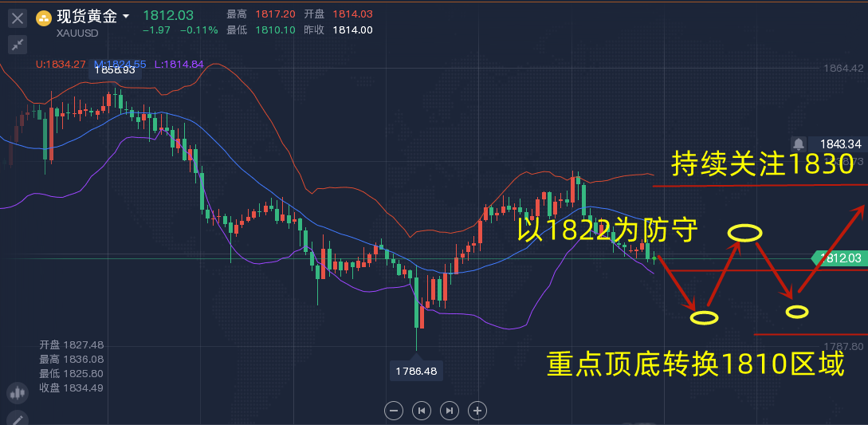This screenshot has width=868, height=425.
Task: Click the 1786.48 low price marker
Action: [416, 371]
